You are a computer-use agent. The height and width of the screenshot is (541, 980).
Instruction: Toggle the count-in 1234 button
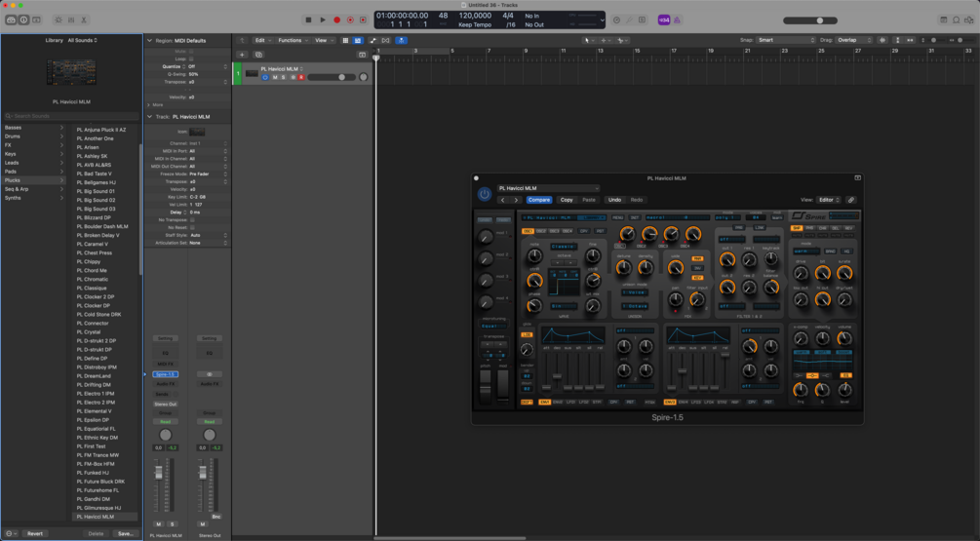[x=664, y=20]
